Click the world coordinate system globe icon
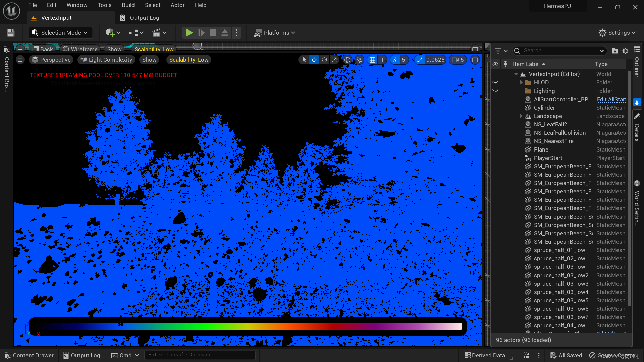Image resolution: width=644 pixels, height=362 pixels. pos(347,60)
